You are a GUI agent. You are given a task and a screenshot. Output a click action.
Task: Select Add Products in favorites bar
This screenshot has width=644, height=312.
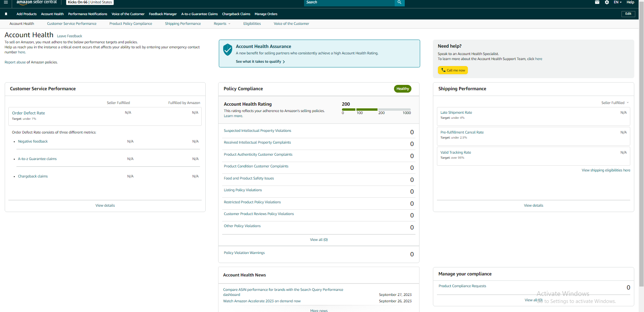(x=27, y=14)
